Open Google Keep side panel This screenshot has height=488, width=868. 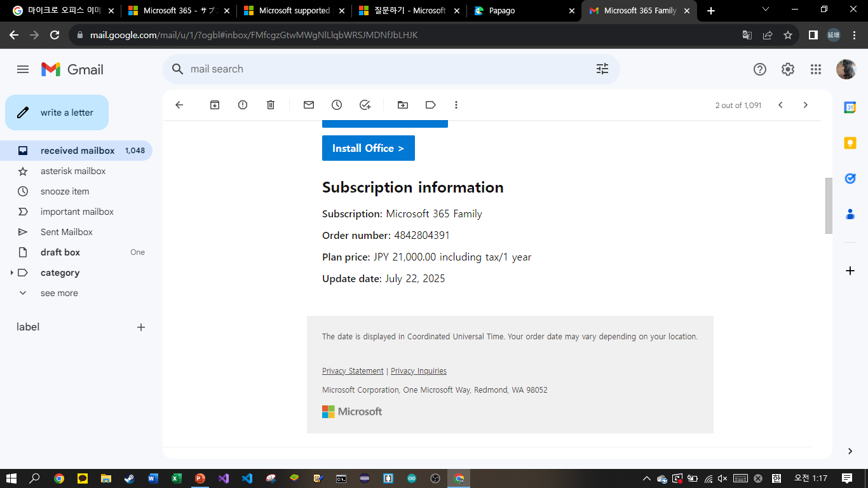850,143
